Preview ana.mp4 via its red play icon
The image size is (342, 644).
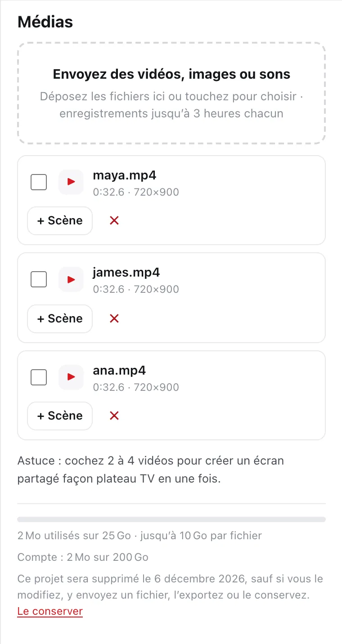point(71,377)
